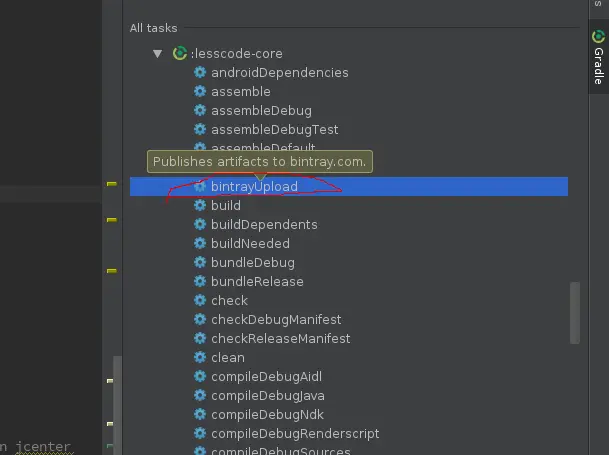
Task: Select the checkReleaseManifest task
Action: click(280, 339)
